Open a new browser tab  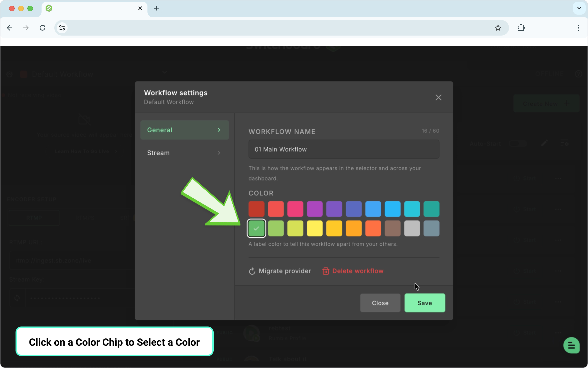[x=157, y=8]
